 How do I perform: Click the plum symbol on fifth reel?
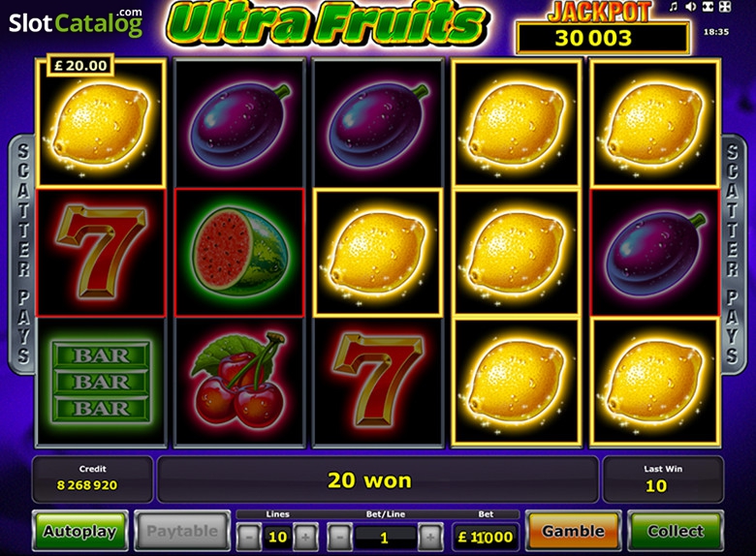pos(655,253)
